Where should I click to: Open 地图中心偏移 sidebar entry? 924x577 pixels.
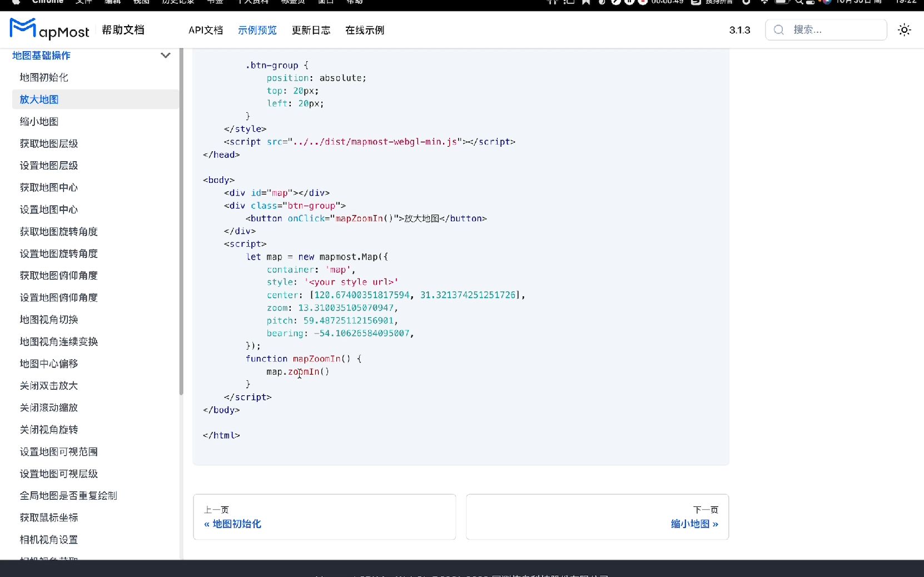[49, 364]
